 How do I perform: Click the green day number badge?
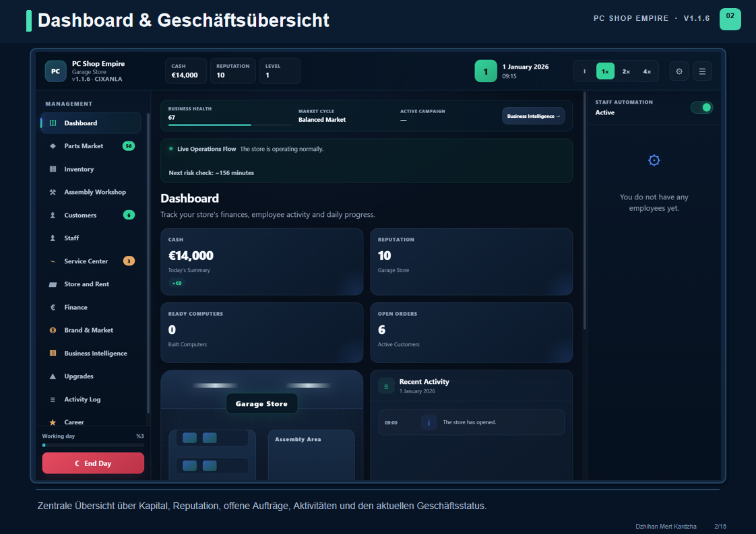tap(486, 71)
